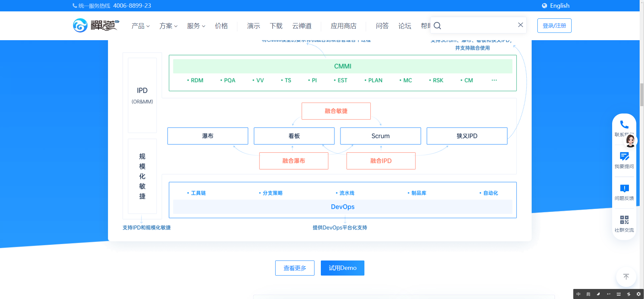Click the 制品库 item above DevOps
This screenshot has width=644, height=299.
[417, 193]
